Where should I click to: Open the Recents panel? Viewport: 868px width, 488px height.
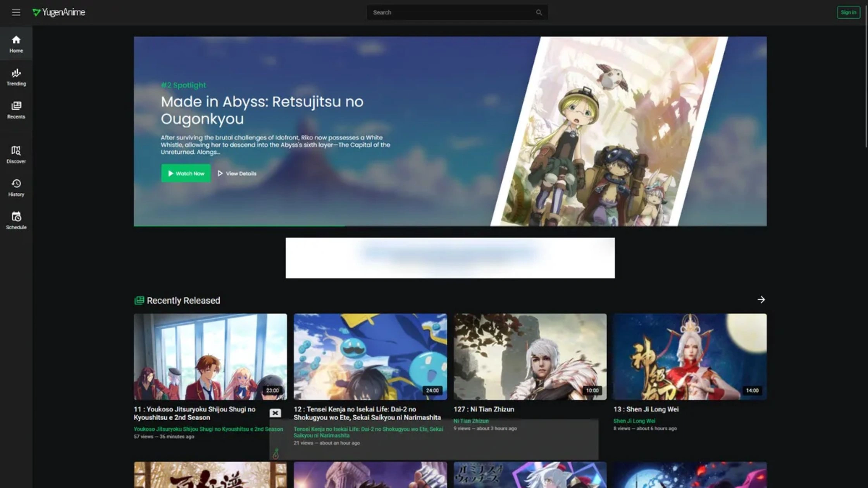coord(16,110)
